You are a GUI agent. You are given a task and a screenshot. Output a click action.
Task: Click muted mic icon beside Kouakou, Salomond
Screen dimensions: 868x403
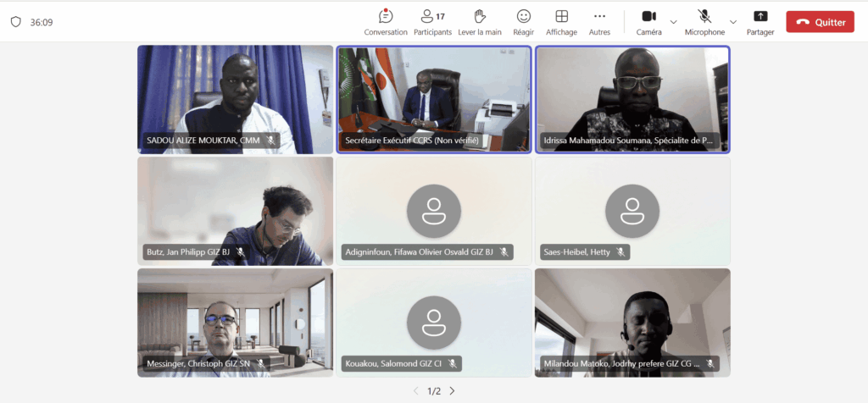(453, 364)
